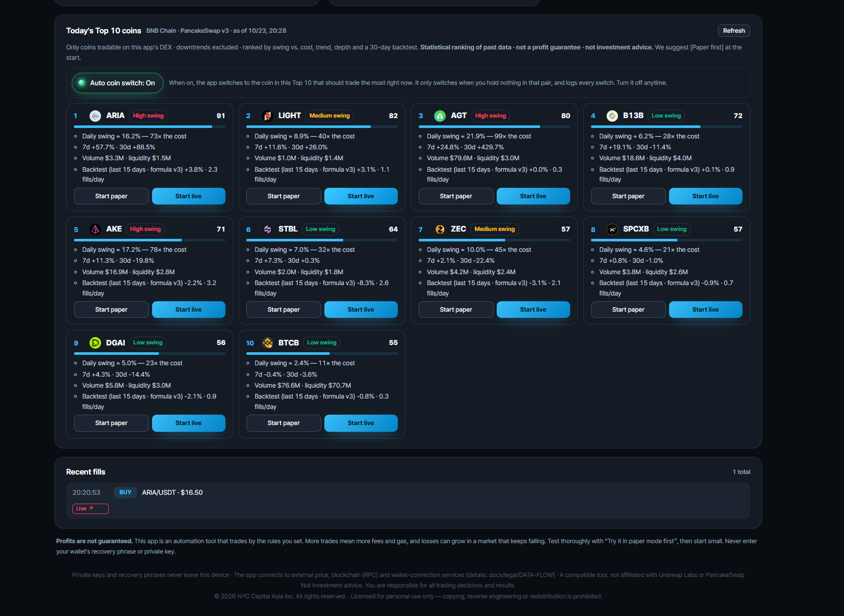This screenshot has height=616, width=844.
Task: Click the ARIA coin logo icon
Action: coord(95,115)
